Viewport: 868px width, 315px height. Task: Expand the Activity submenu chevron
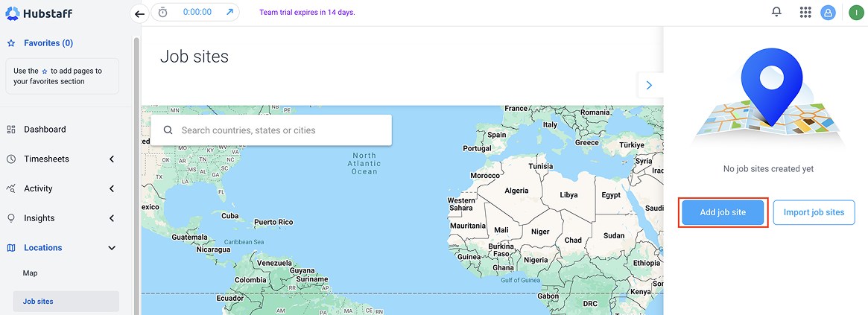[x=112, y=188]
